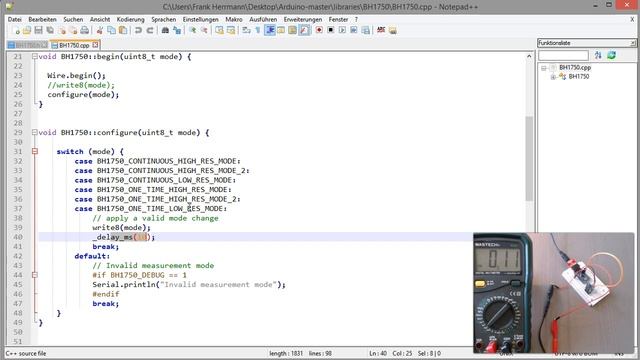This screenshot has width=640, height=360.
Task: Toggle the document map toolbar icon
Action: 293,30
